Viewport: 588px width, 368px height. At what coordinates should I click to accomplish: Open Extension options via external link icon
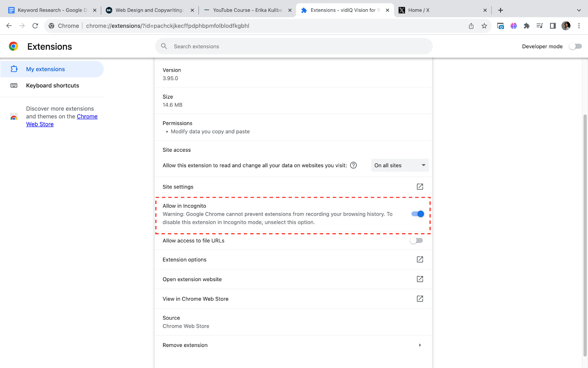(x=420, y=259)
